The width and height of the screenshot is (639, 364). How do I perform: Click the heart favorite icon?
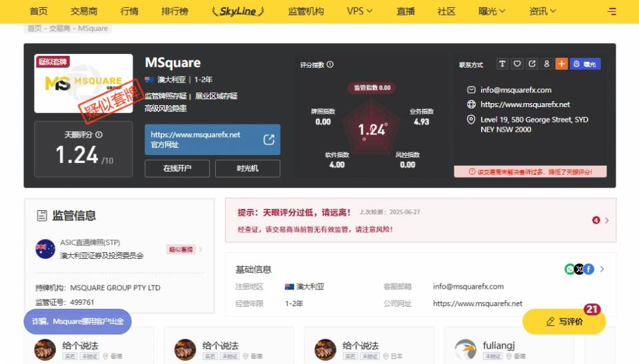pyautogui.click(x=517, y=64)
